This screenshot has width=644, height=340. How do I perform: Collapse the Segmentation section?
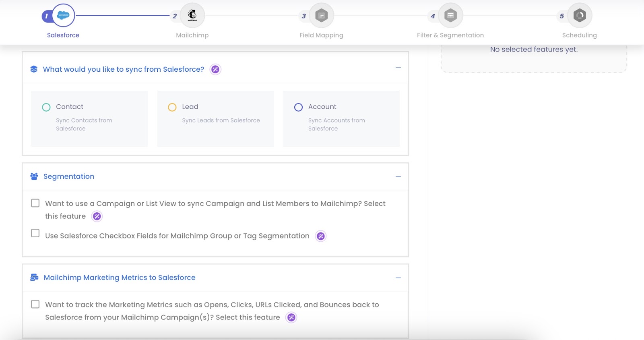[x=398, y=177]
